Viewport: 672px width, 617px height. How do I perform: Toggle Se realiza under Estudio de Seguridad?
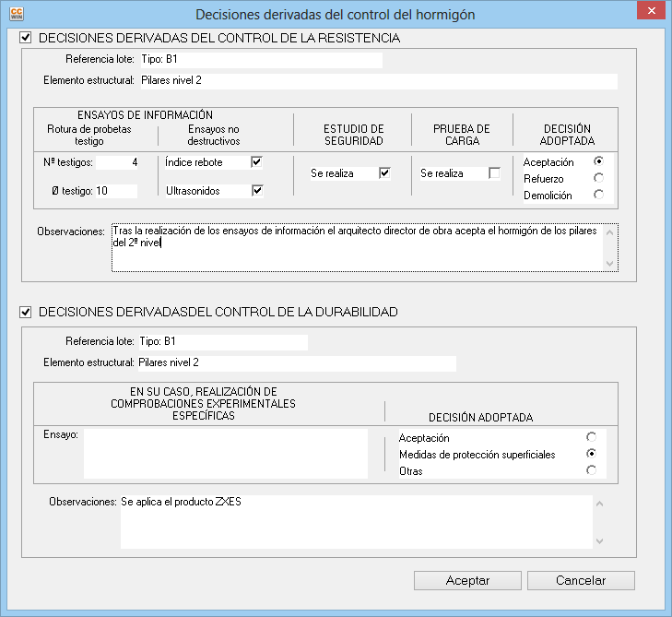pyautogui.click(x=384, y=173)
